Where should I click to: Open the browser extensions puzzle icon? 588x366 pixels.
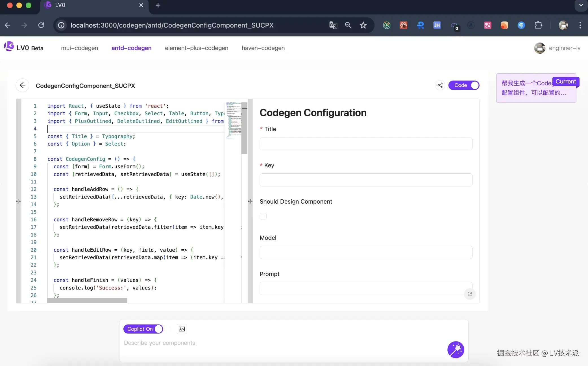[538, 25]
